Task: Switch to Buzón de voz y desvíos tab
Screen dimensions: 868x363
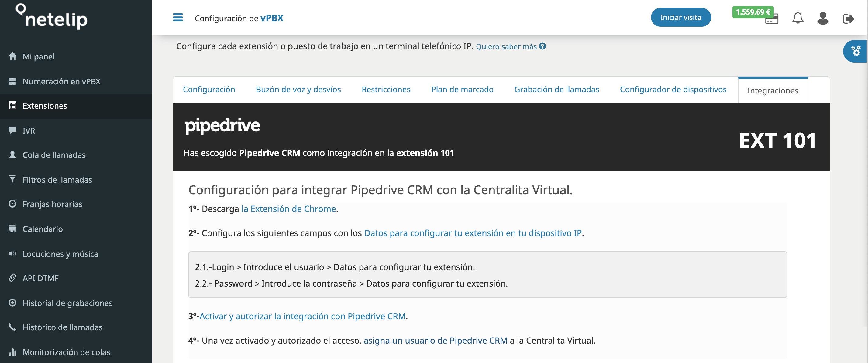Action: click(298, 90)
